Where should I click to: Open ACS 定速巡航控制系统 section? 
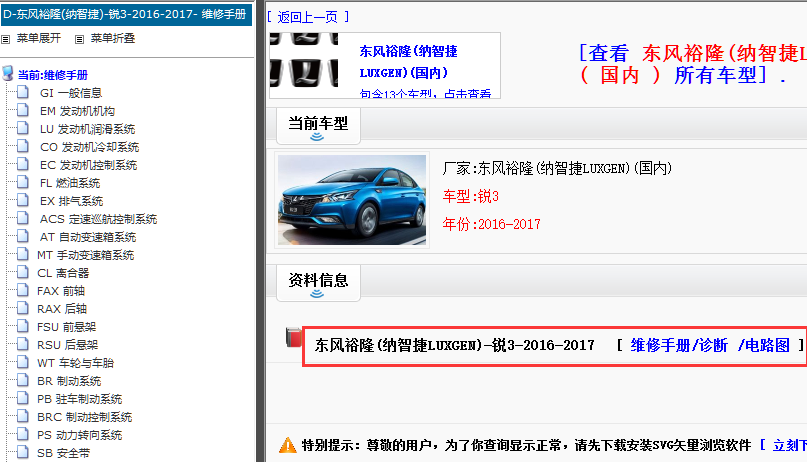pos(98,219)
